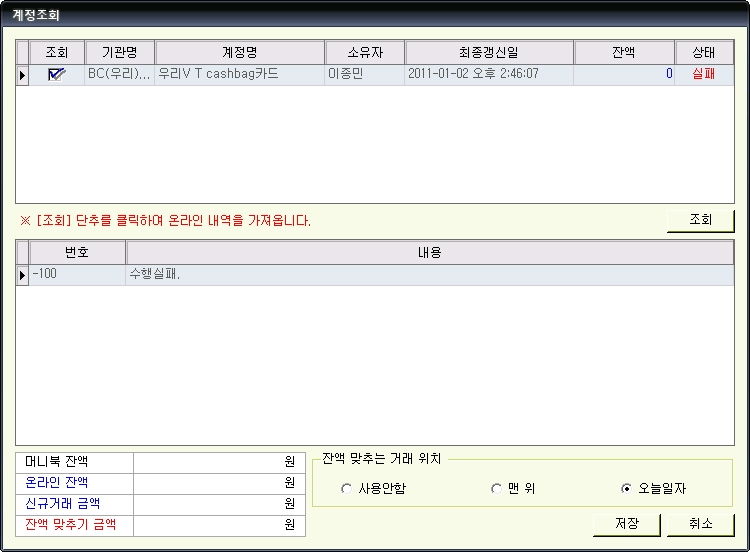Image resolution: width=750 pixels, height=552 pixels.
Task: Toggle the 조회 checkbox in the account row
Action: click(57, 74)
